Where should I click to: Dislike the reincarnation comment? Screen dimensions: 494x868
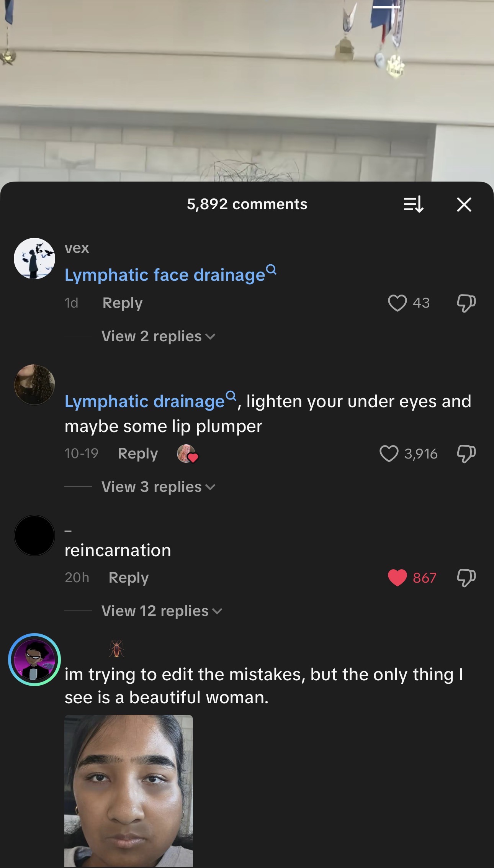pos(466,578)
